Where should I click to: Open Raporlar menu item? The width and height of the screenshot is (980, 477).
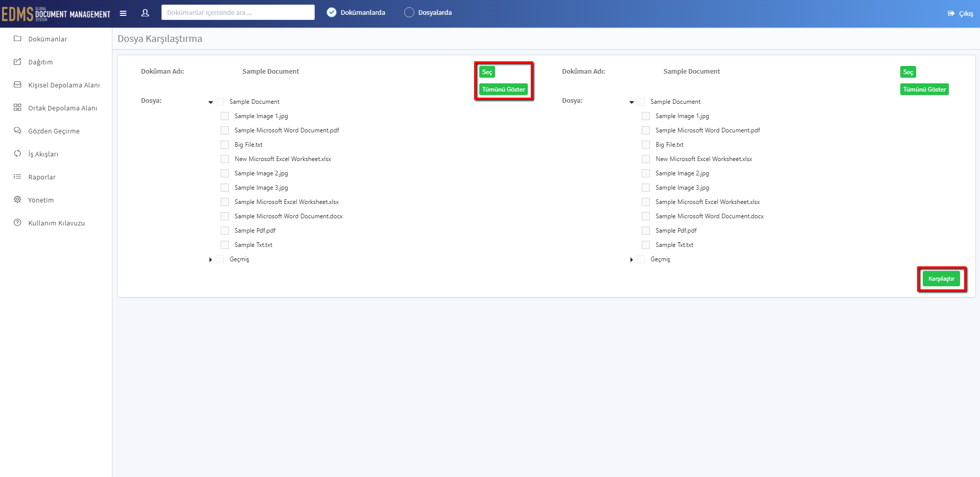click(x=42, y=177)
